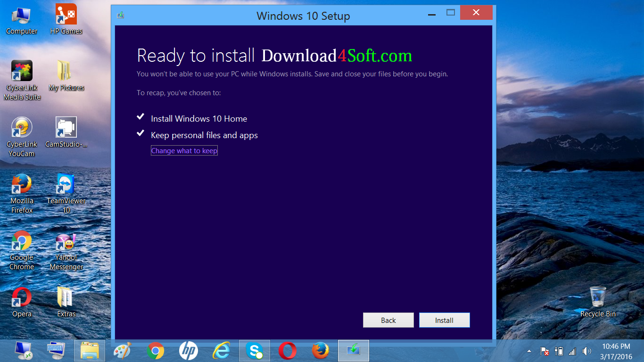Open Action Center flag icon

coord(545,351)
